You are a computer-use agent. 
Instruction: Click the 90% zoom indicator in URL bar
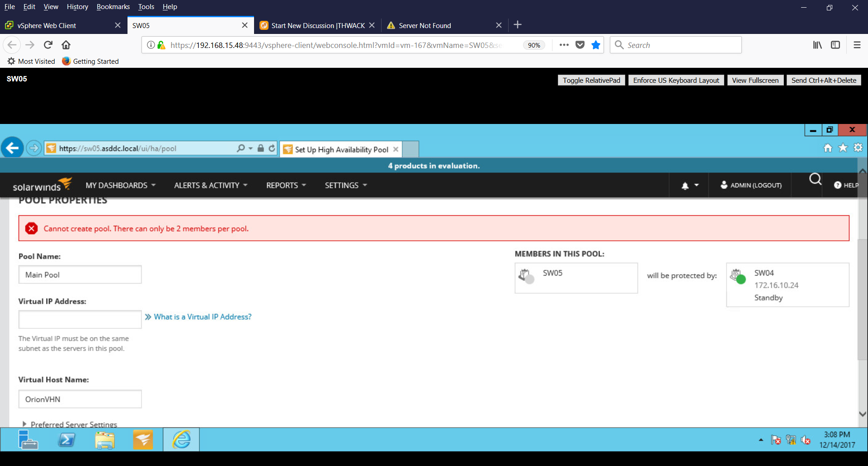click(x=534, y=45)
